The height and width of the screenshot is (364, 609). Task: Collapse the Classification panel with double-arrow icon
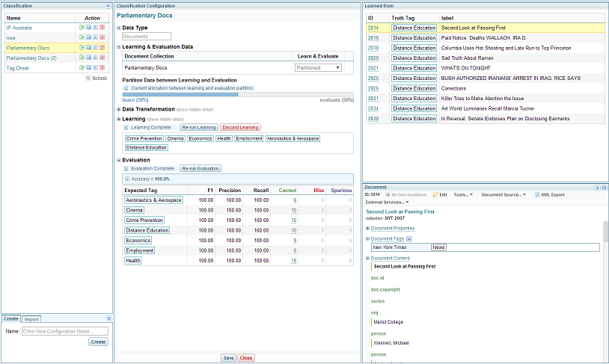pyautogui.click(x=108, y=5)
